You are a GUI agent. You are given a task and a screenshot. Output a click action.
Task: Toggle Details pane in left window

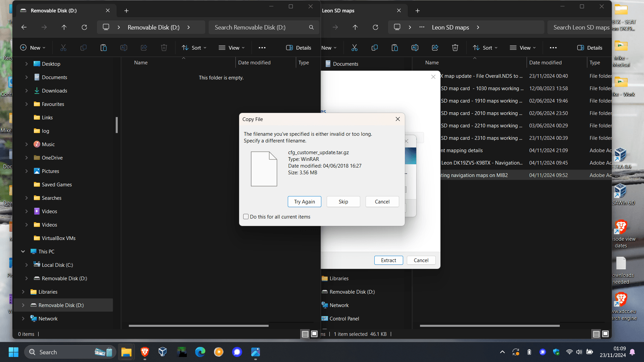click(x=299, y=48)
